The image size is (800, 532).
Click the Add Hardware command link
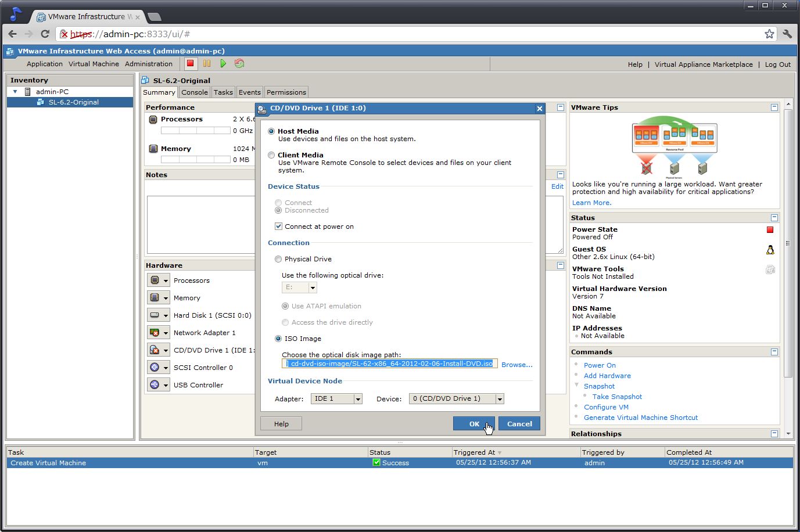(x=607, y=376)
